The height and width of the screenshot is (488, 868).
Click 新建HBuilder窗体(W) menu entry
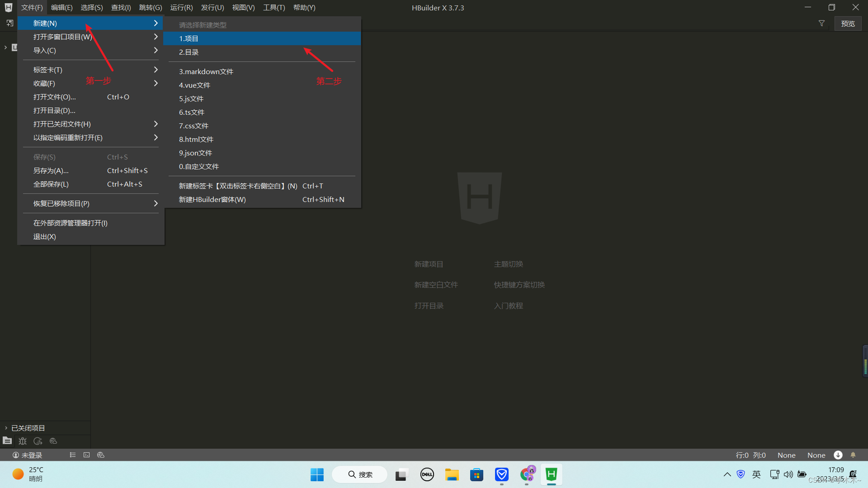click(262, 199)
